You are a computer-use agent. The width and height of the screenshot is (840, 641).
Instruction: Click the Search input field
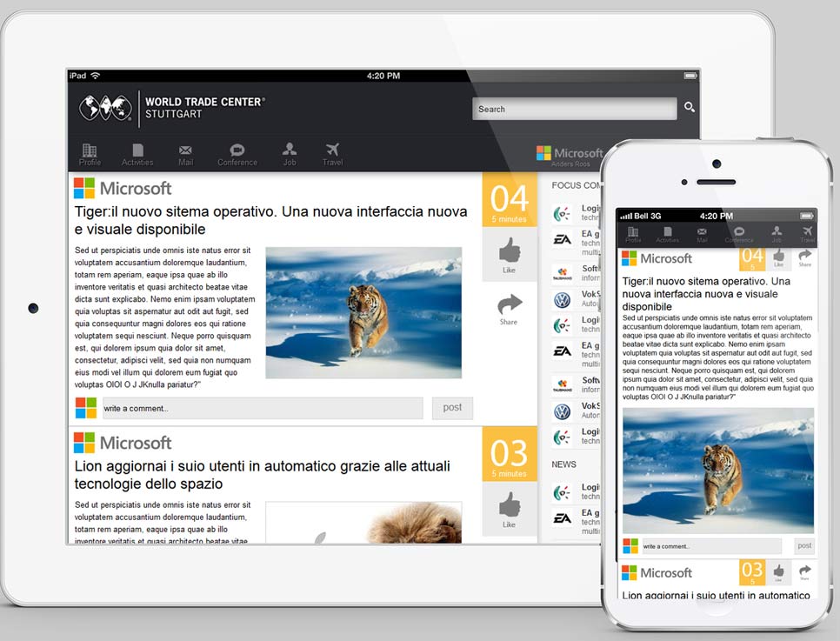point(574,109)
